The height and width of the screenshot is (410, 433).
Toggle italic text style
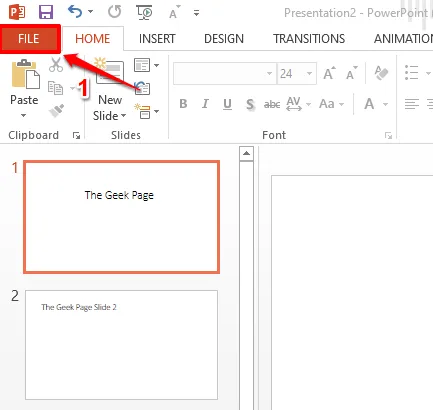point(205,104)
